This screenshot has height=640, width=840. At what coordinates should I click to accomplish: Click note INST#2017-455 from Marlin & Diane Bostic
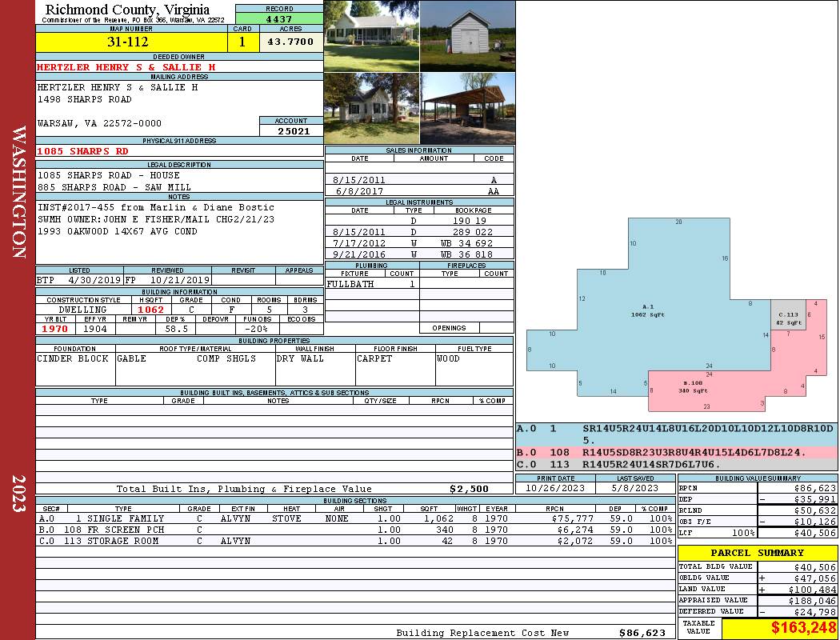pyautogui.click(x=156, y=208)
